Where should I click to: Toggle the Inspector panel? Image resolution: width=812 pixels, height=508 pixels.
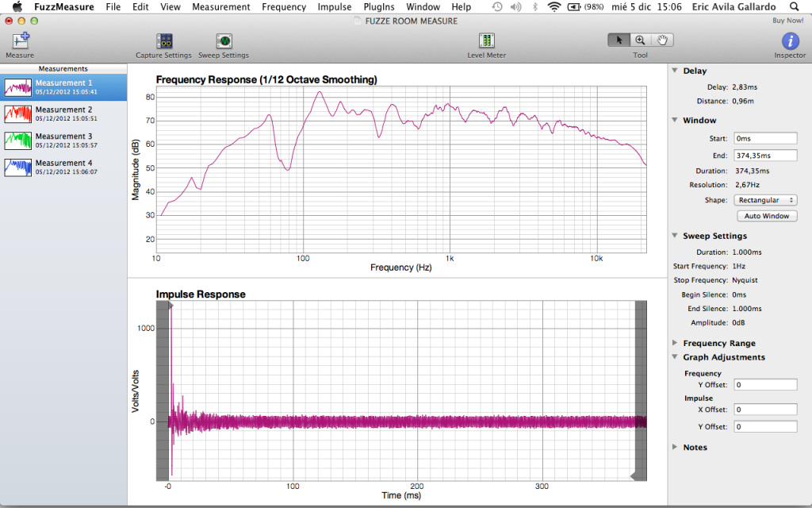pos(790,41)
